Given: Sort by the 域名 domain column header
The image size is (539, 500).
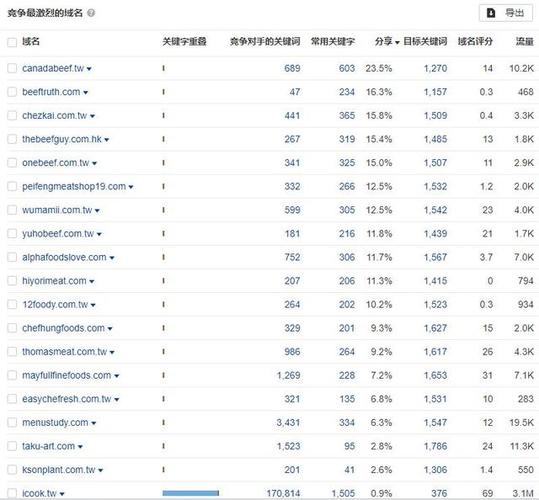Looking at the screenshot, I should coord(31,42).
